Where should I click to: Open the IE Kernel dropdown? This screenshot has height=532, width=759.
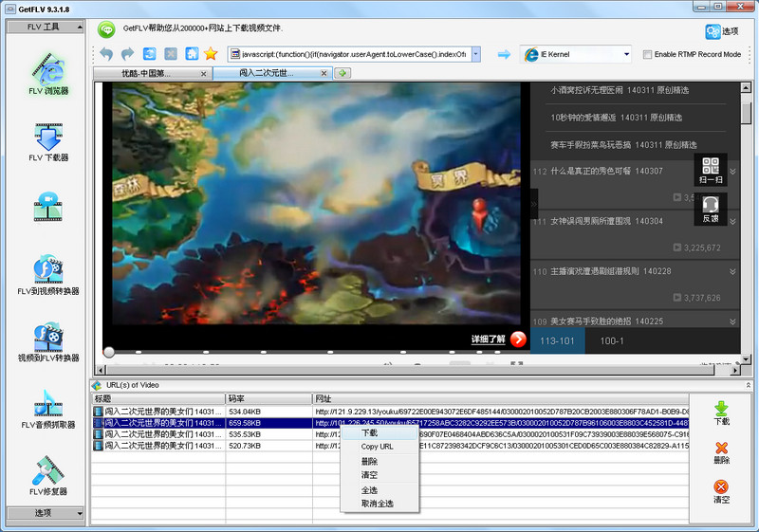click(627, 55)
